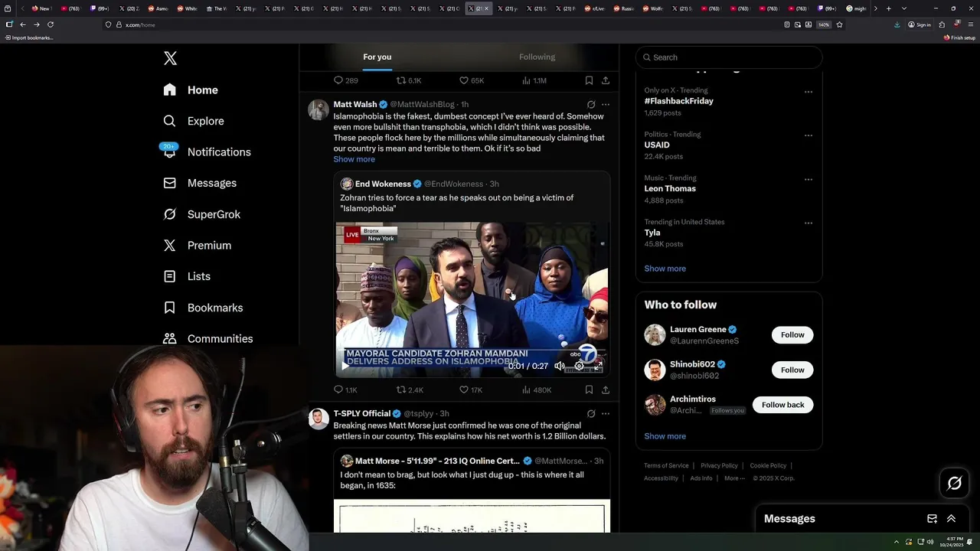Image resolution: width=980 pixels, height=551 pixels.
Task: Open End Wokeness quoted post author
Action: (x=383, y=184)
